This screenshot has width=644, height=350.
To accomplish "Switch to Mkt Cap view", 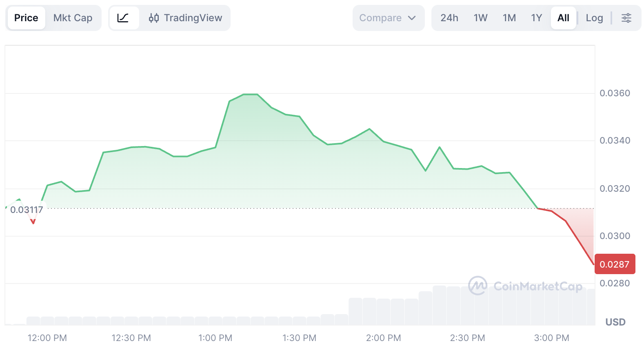I will (x=73, y=18).
